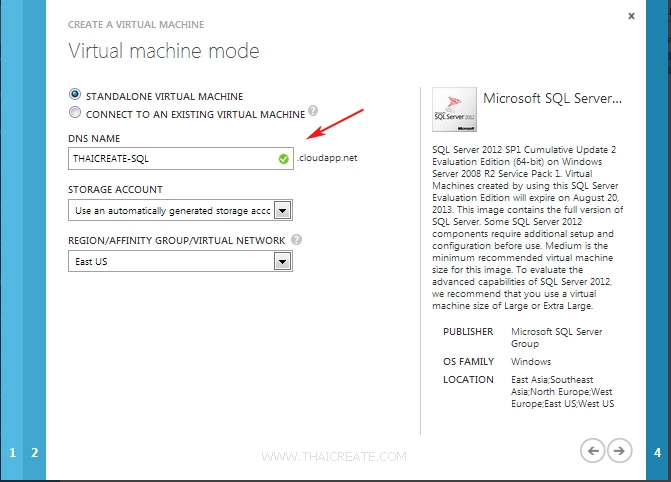
Task: Click the green DNS name validation checkmark
Action: tap(283, 159)
